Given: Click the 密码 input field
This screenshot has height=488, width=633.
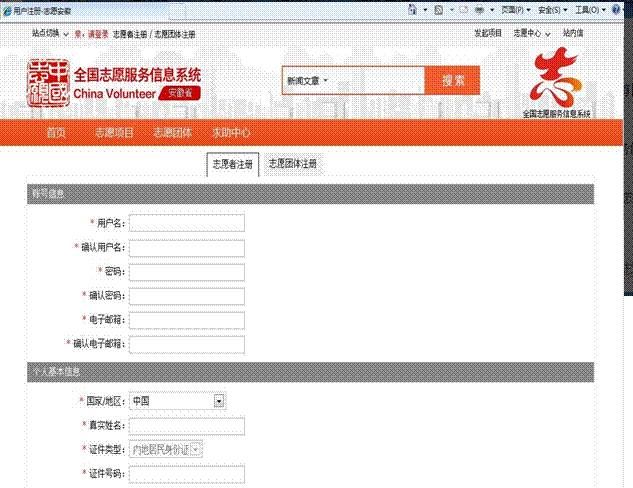Looking at the screenshot, I should click(x=187, y=272).
